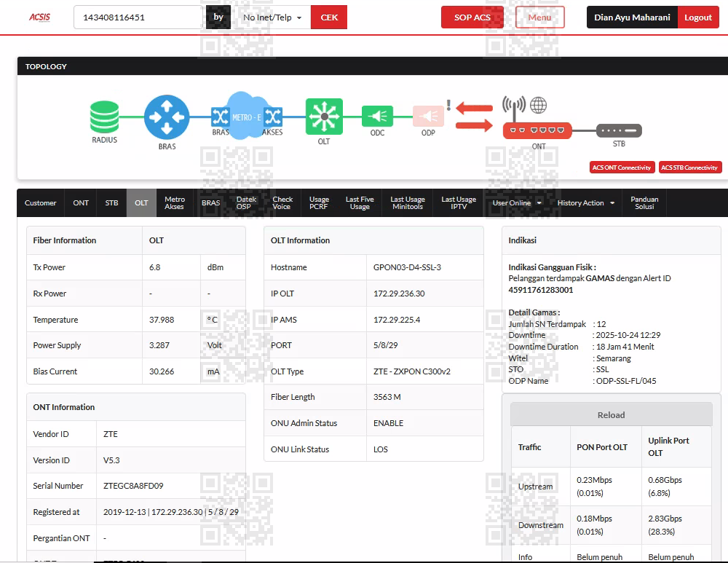Screen dimensions: 728x563
Task: Click Fiber Length value 3563 M
Action: coord(387,397)
